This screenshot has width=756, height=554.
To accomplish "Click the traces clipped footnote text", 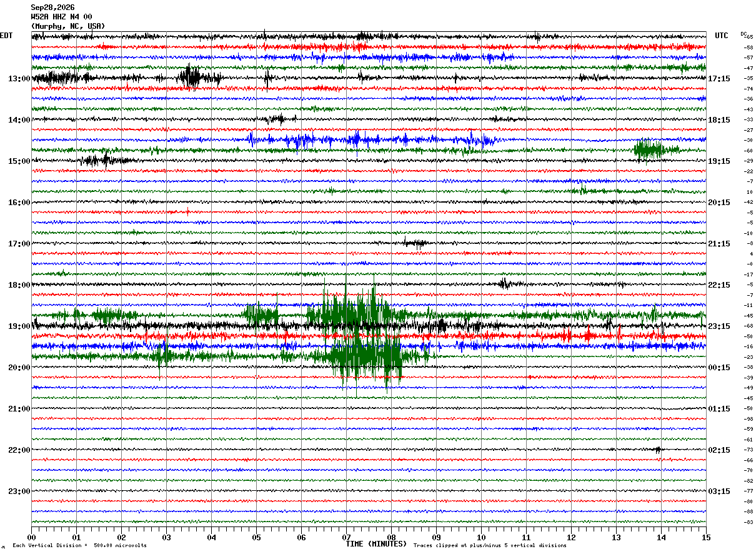I will 490,546.
